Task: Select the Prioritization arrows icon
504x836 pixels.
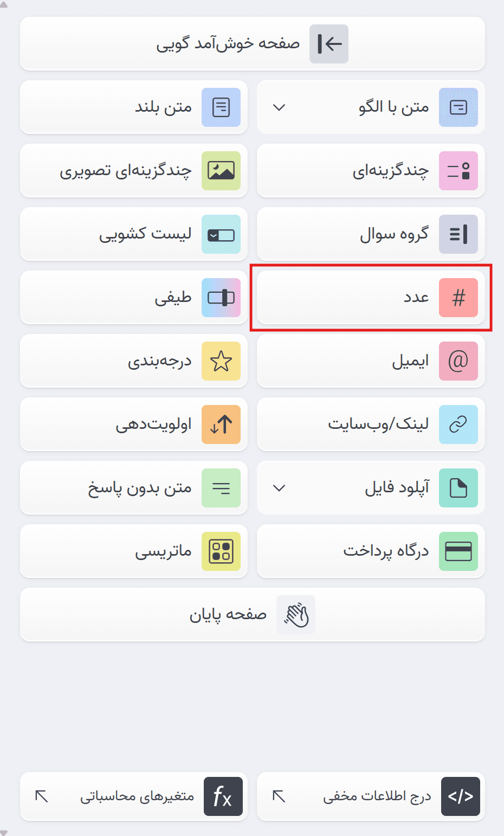Action: pyautogui.click(x=221, y=425)
